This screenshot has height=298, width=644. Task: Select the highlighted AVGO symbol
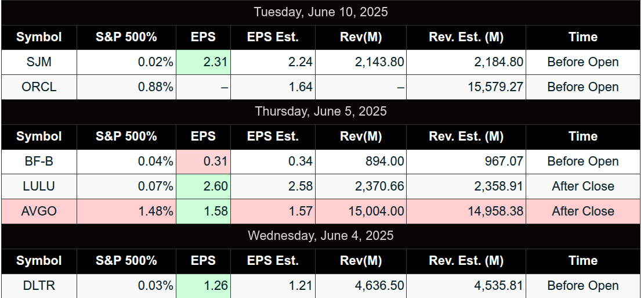39,211
